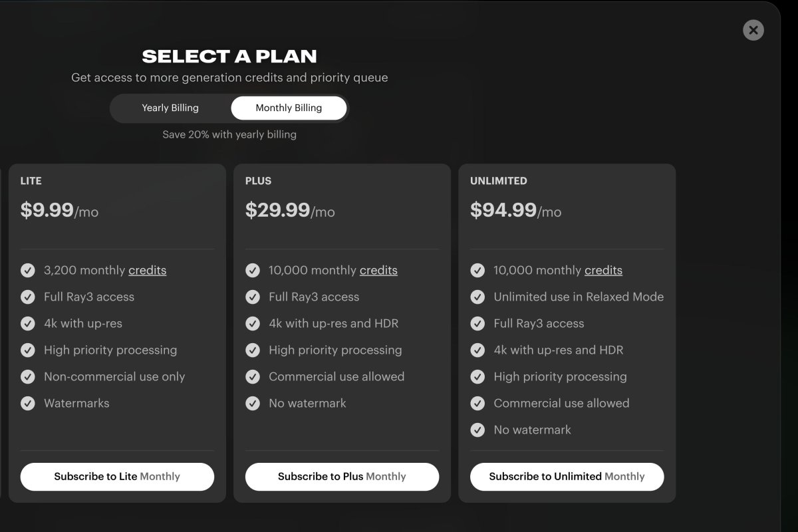The image size is (798, 532).
Task: Click checkmark beside Lite 4k with up-res
Action: click(28, 324)
